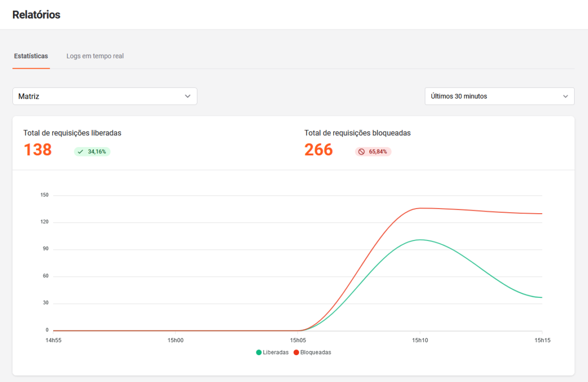Click the green Liberadas line peak at 15h10
The height and width of the screenshot is (382, 588).
(x=420, y=240)
